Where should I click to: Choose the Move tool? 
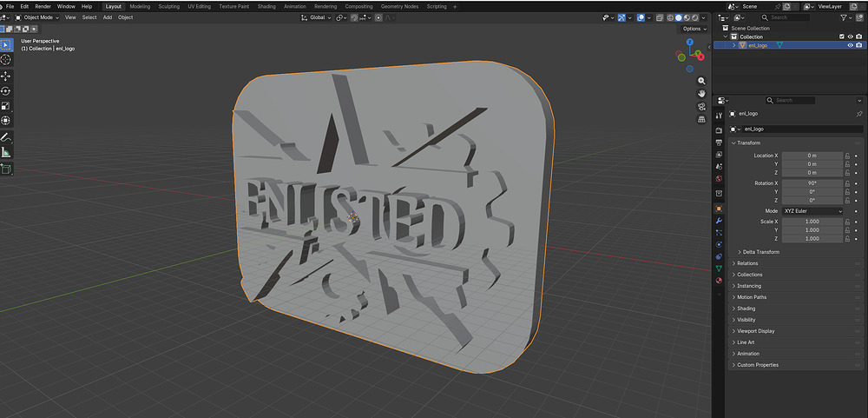click(x=6, y=76)
